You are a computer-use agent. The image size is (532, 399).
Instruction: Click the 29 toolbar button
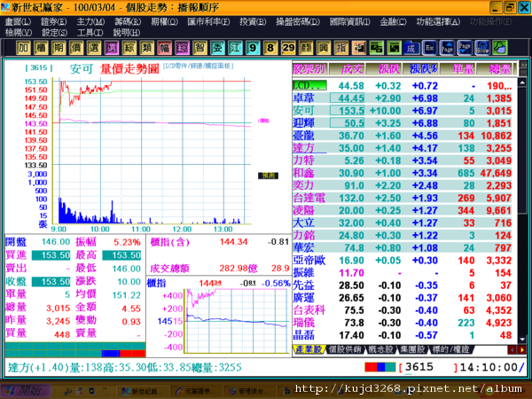tap(287, 48)
